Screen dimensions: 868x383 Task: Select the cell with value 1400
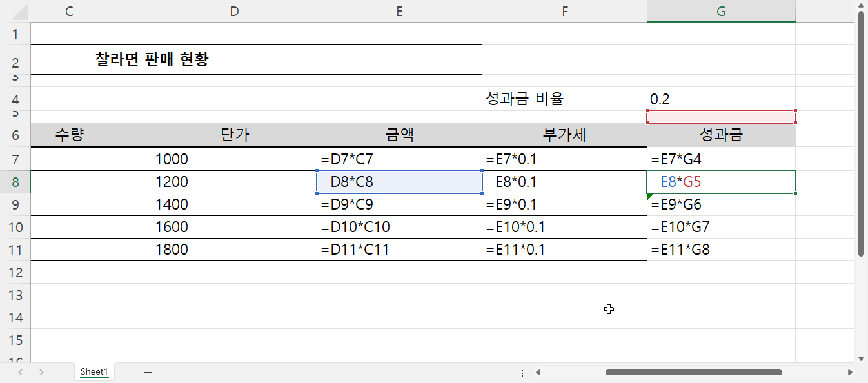point(234,204)
